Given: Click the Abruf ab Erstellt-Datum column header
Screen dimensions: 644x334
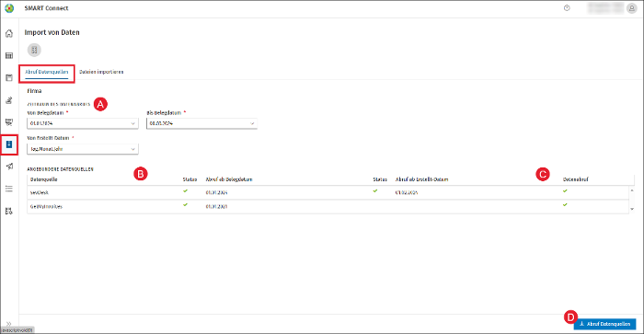Looking at the screenshot, I should tap(421, 179).
